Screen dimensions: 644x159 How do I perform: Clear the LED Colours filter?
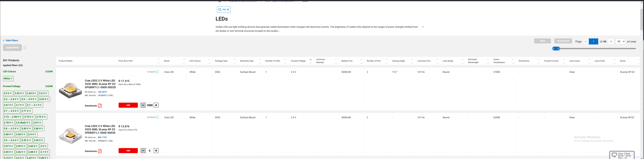(x=49, y=71)
